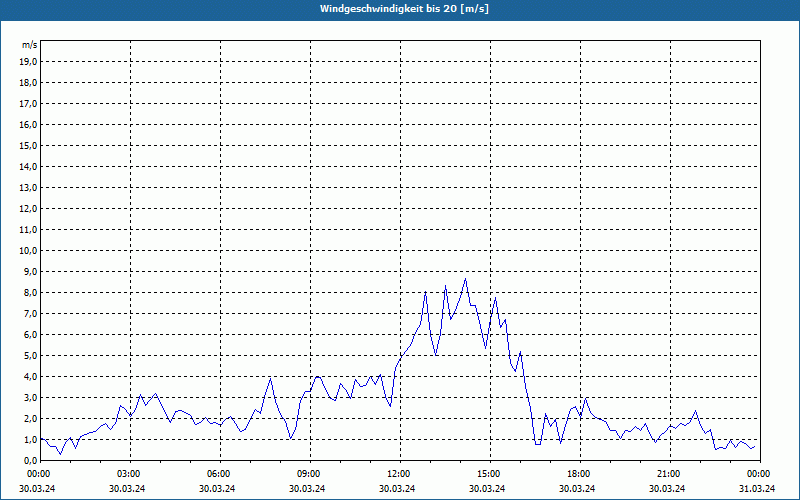Click the chart title Windgeschwindigkeit bis 20 [m/s]
The width and height of the screenshot is (800, 500).
(x=404, y=9)
